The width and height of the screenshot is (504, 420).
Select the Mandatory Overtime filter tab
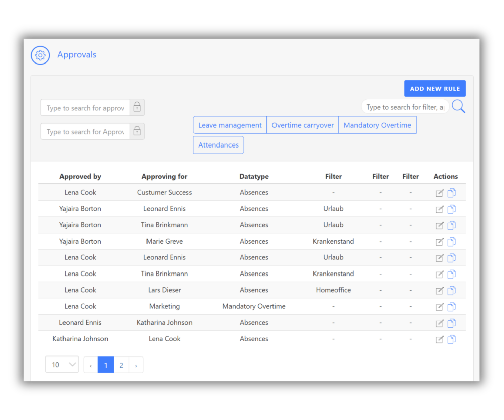point(377,125)
